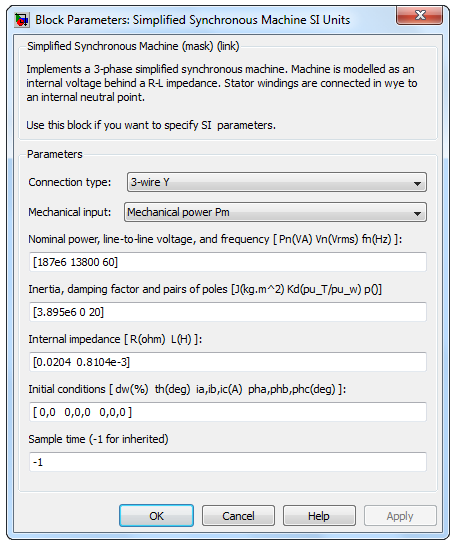Image resolution: width=456 pixels, height=548 pixels.
Task: Click the Internal impedance input field
Action: click(x=228, y=362)
